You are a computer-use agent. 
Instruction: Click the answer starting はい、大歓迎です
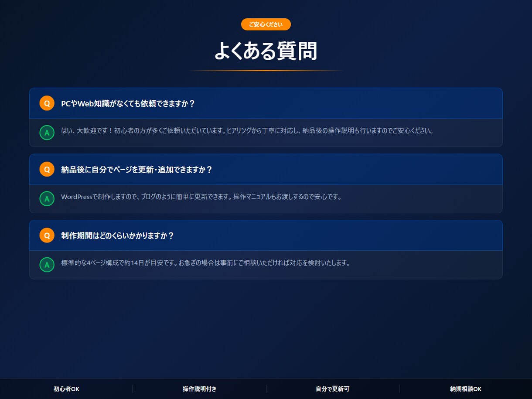coord(247,130)
